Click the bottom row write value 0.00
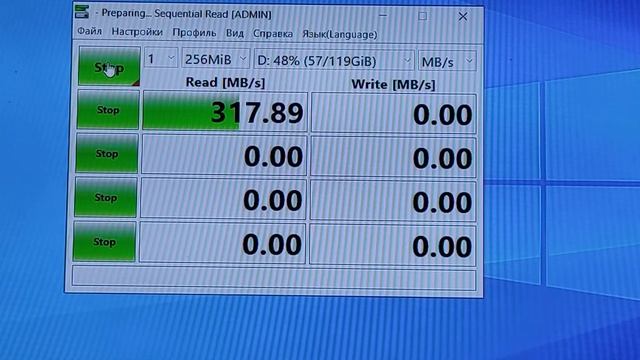 point(393,246)
